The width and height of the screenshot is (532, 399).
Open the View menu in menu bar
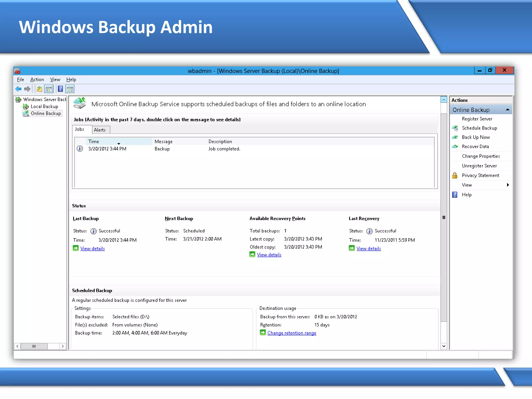click(x=55, y=79)
